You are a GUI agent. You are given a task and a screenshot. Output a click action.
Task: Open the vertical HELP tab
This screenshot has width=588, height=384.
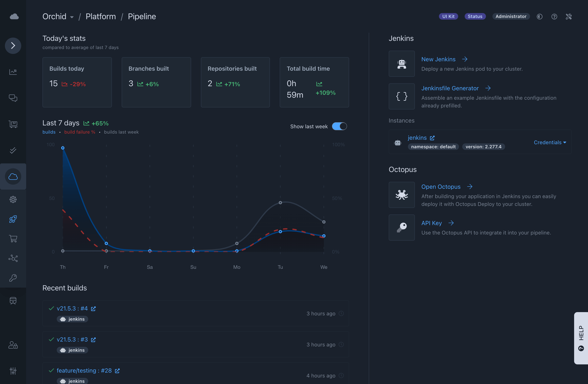(x=581, y=338)
